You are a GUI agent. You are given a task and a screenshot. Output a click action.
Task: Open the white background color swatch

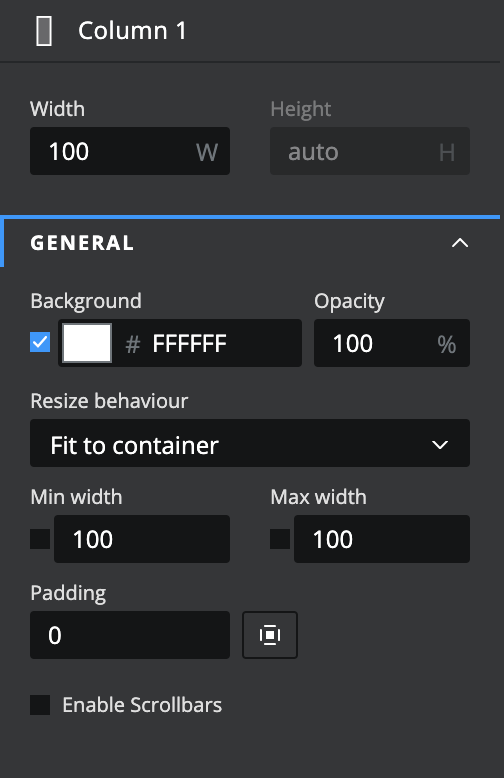tap(87, 343)
